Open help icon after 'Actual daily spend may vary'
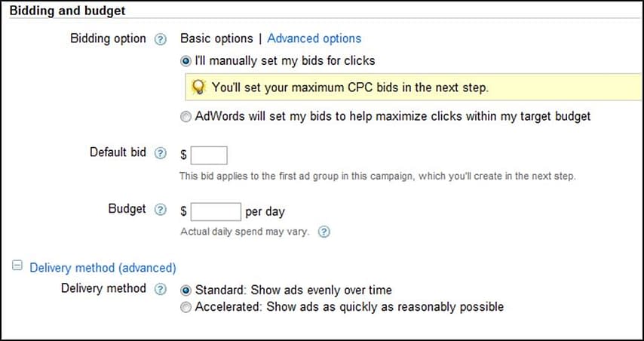644x341 pixels. pyautogui.click(x=324, y=232)
